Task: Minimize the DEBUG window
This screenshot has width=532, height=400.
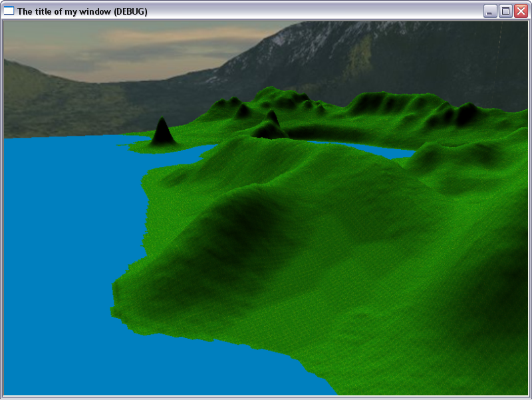Action: coord(490,11)
